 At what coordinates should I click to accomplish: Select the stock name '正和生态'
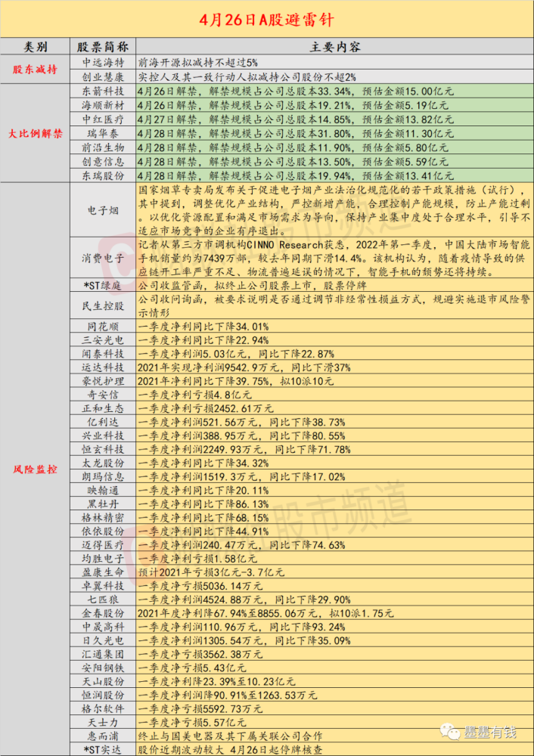point(103,408)
